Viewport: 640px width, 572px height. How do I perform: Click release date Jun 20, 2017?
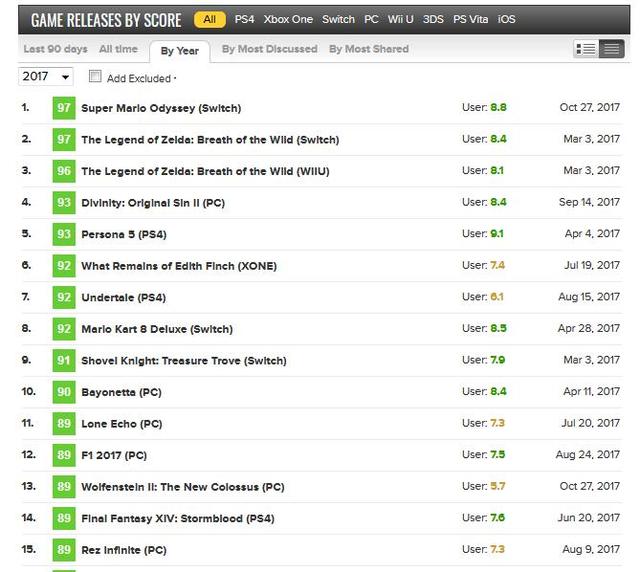589,518
